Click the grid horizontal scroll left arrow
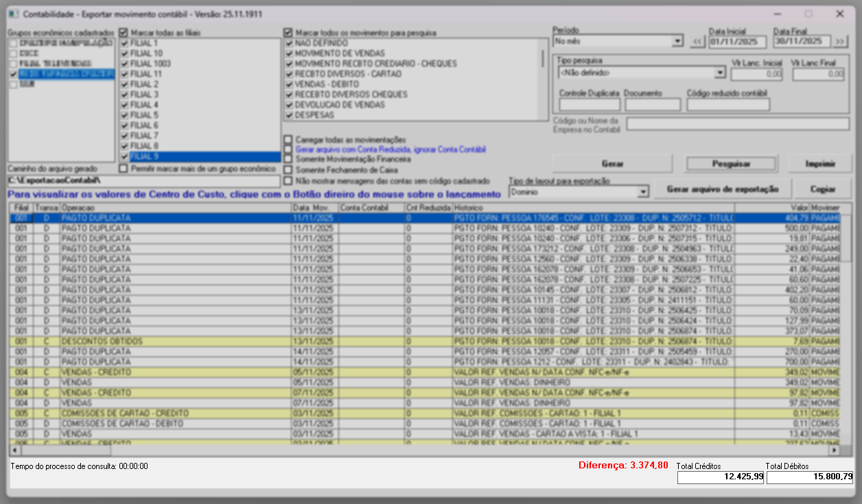 pos(14,451)
